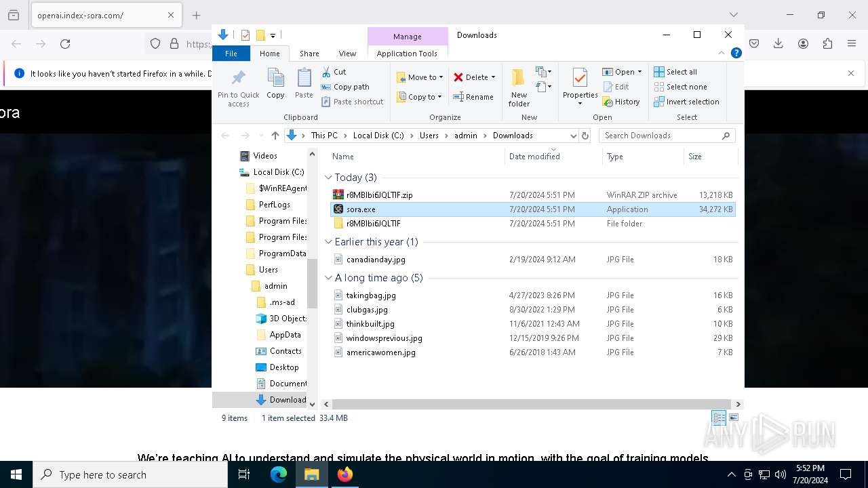
Task: Select the Home ribbon tab
Action: 269,54
